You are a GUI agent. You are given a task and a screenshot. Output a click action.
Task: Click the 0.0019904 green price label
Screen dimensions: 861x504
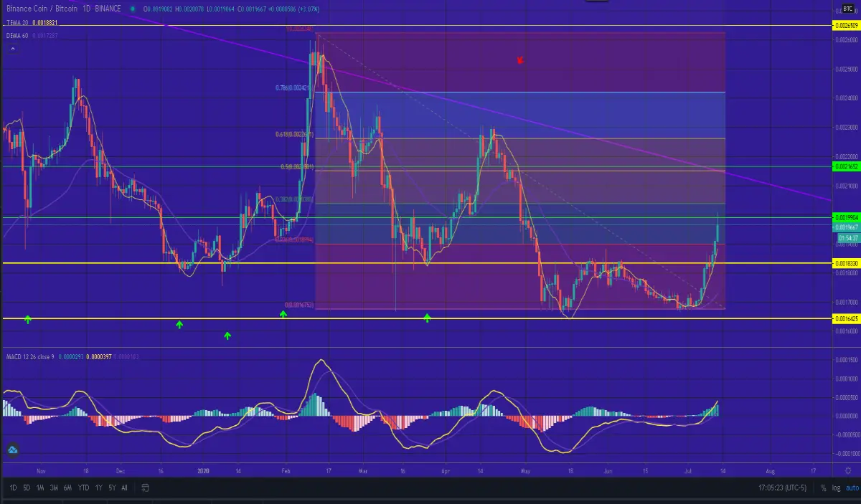(845, 217)
